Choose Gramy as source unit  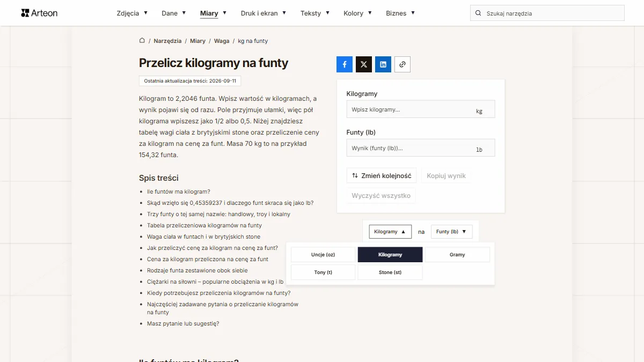457,255
